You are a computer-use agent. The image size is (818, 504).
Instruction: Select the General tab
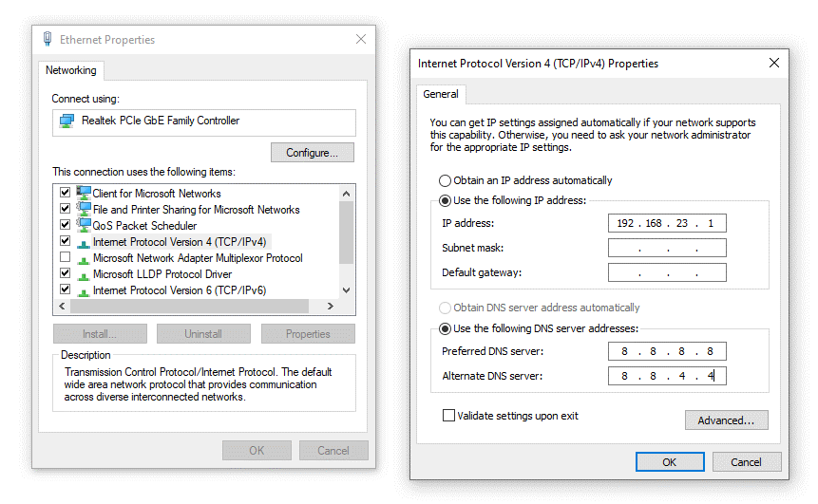(x=441, y=94)
